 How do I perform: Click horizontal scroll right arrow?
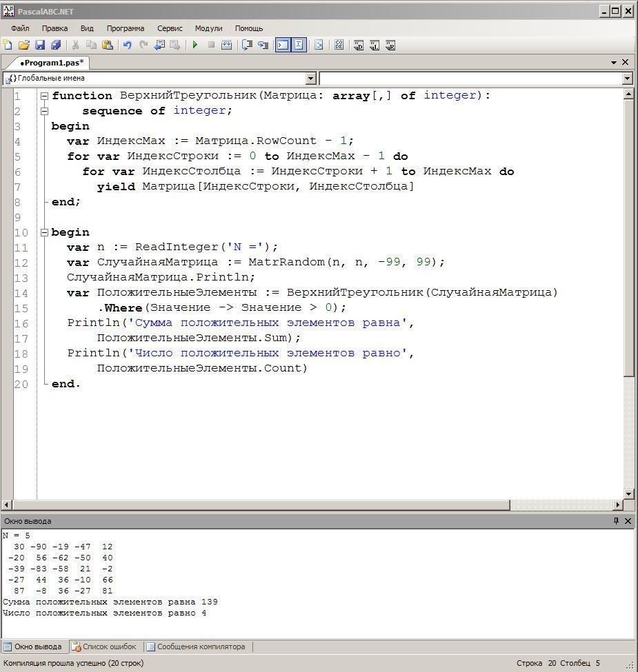point(618,505)
